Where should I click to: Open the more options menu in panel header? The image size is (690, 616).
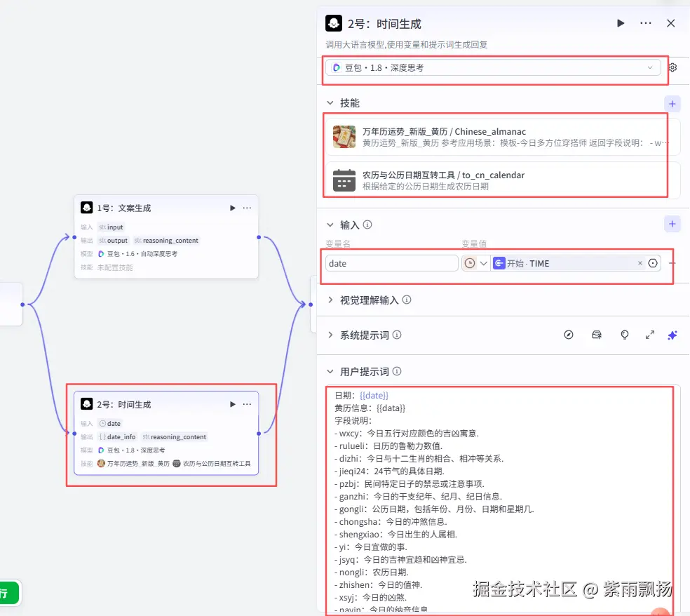click(x=646, y=23)
